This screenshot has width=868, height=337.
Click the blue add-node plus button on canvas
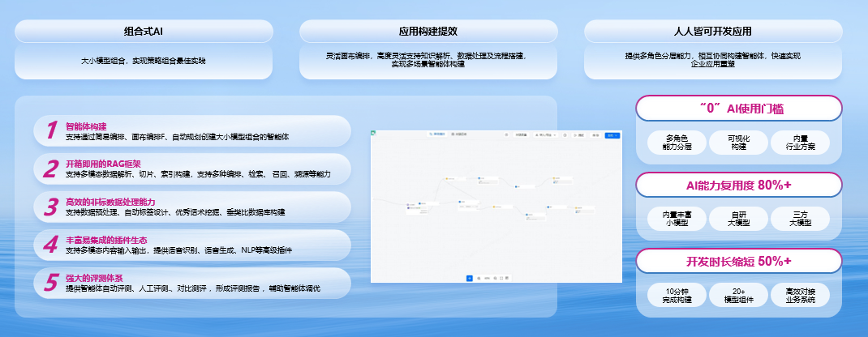click(470, 278)
